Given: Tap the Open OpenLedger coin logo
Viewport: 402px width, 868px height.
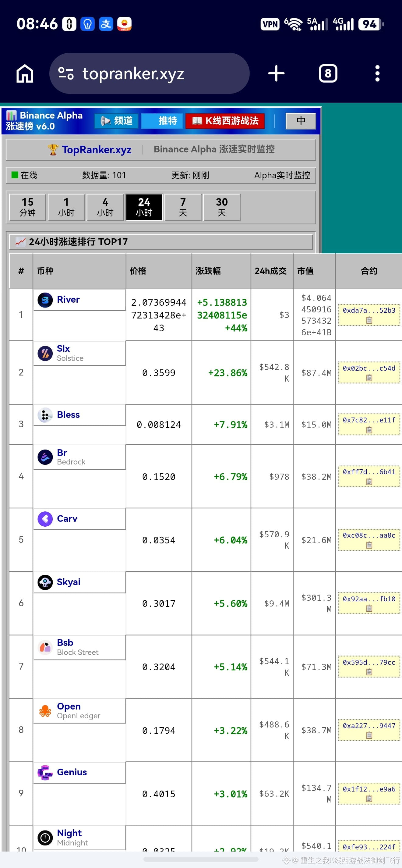Looking at the screenshot, I should pyautogui.click(x=45, y=711).
